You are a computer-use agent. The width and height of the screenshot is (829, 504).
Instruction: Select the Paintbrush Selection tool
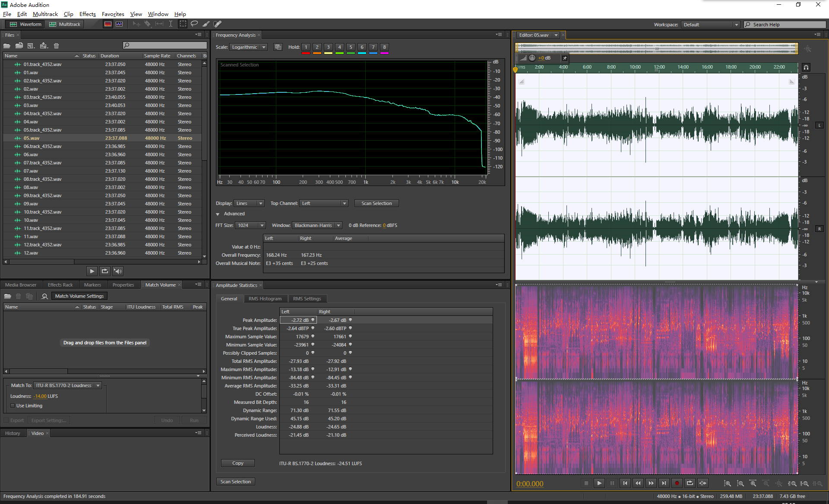click(206, 24)
